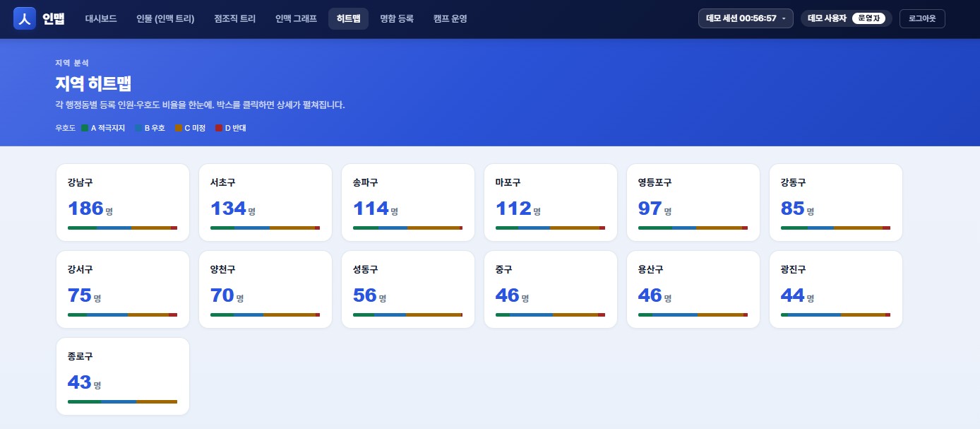This screenshot has height=429, width=980.
Task: Navigate to 캠프 운영
Action: [450, 19]
